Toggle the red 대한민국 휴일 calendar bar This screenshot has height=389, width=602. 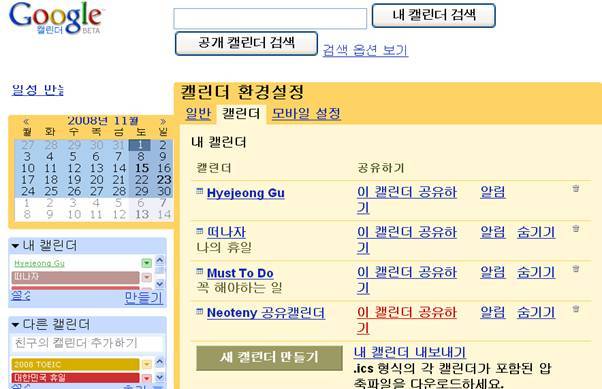pos(75,377)
